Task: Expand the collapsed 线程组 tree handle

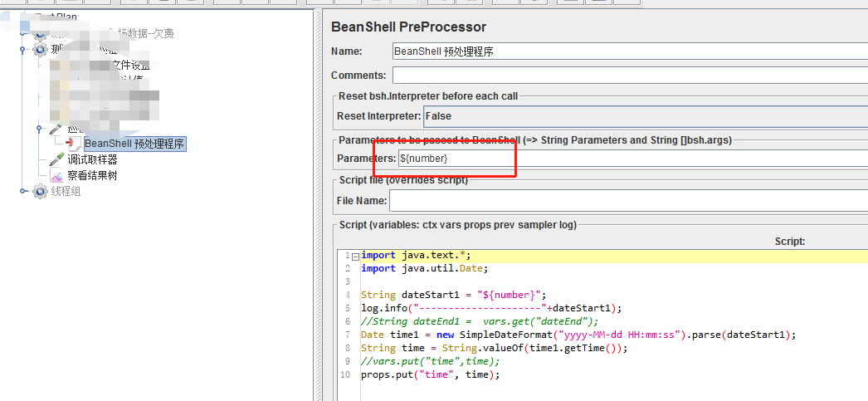Action: click(23, 192)
